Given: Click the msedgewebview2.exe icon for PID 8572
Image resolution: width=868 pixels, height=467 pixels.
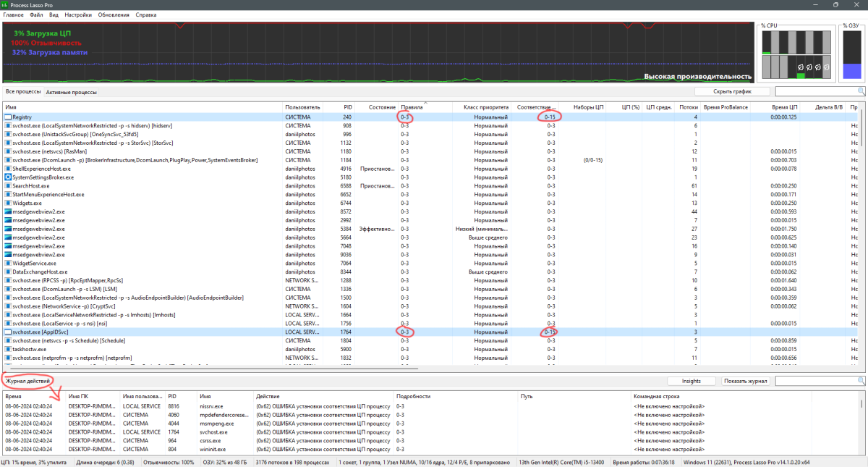Looking at the screenshot, I should coord(8,212).
